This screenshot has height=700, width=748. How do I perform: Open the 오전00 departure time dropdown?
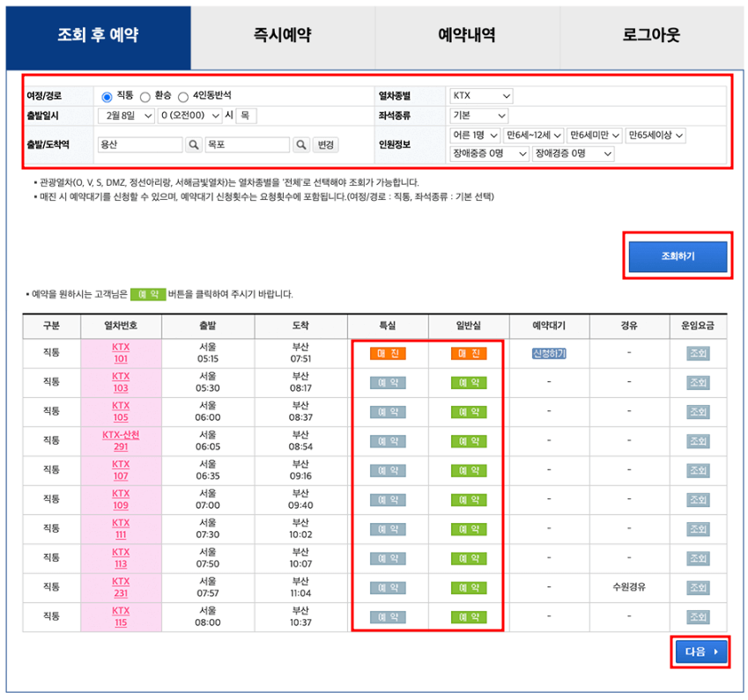point(189,117)
